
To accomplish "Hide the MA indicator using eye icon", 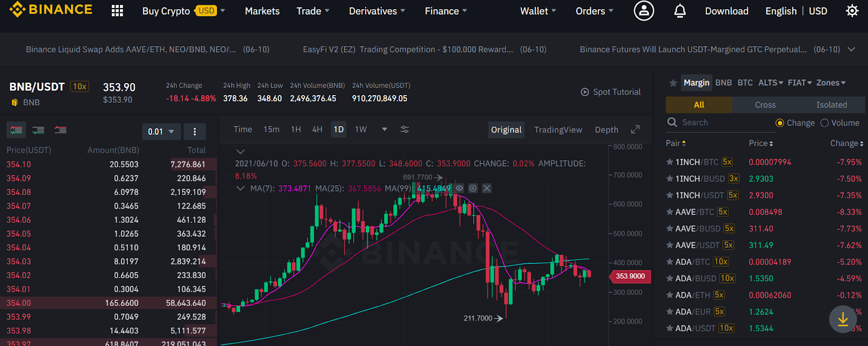I will coord(459,188).
